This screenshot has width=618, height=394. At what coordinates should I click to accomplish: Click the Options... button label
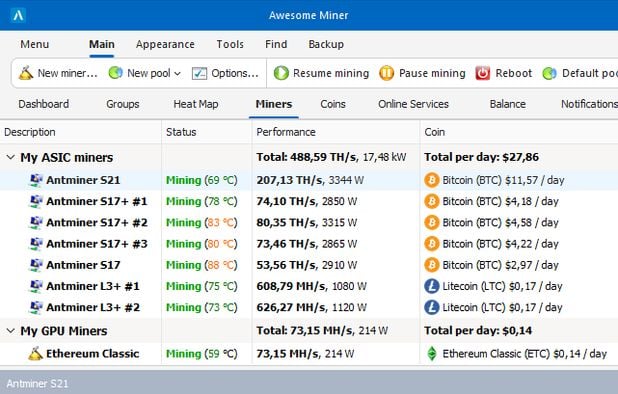235,74
